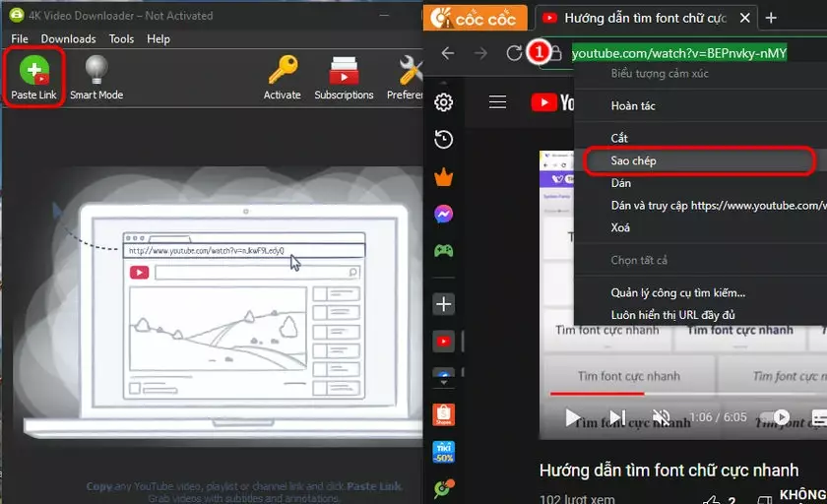Reload the current YouTube page
Screen dimensions: 827x504
coord(514,53)
